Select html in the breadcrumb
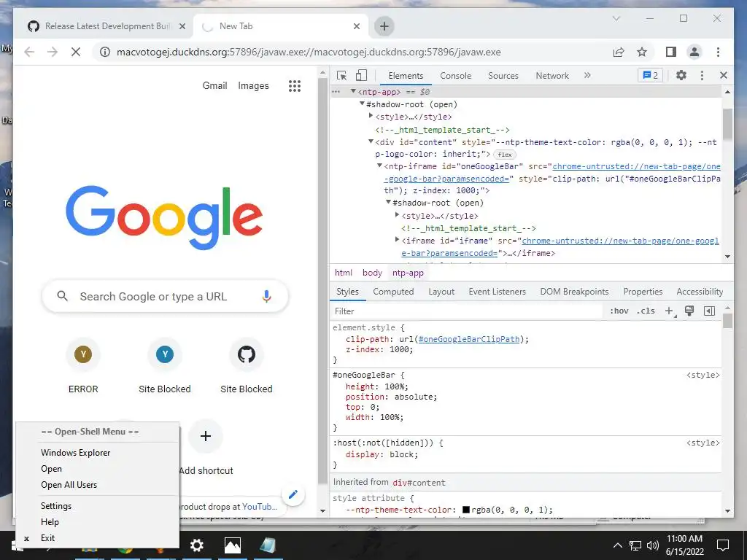This screenshot has height=560, width=747. pos(344,273)
